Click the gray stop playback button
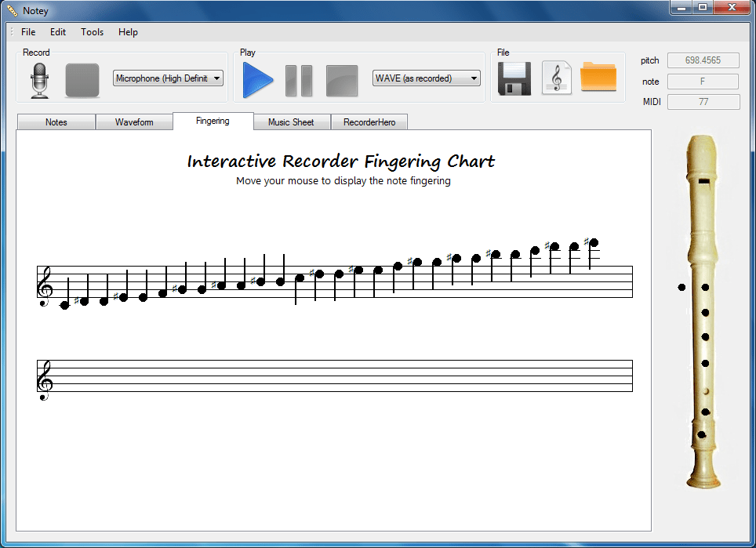 (x=342, y=81)
